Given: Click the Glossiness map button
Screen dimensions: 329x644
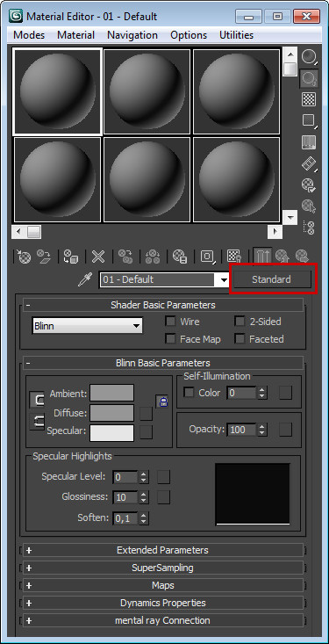Looking at the screenshot, I should coord(164,497).
